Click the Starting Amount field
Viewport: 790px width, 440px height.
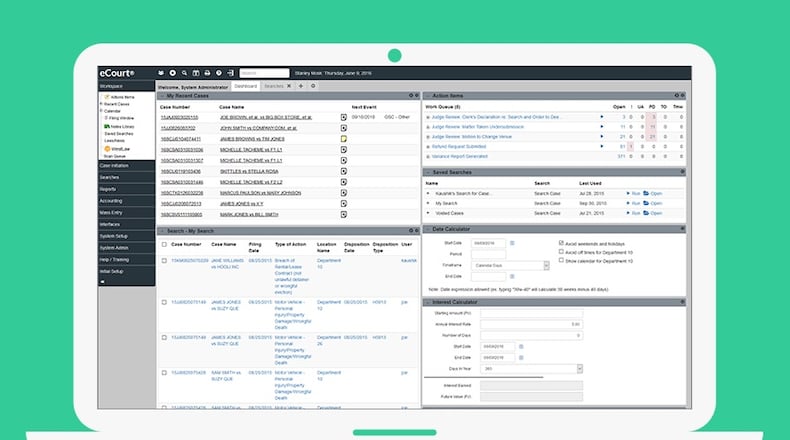(532, 313)
